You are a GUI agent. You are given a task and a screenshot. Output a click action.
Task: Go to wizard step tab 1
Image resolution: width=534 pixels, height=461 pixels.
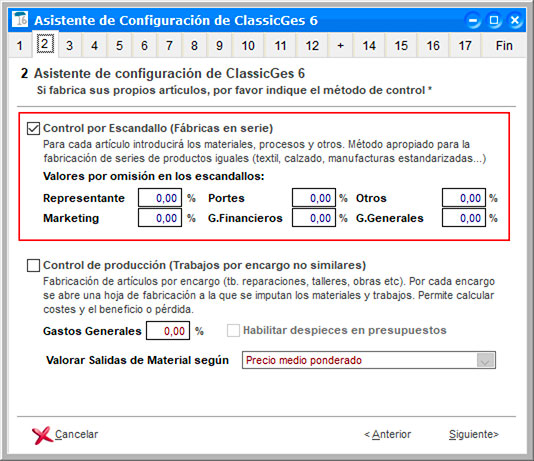(20, 46)
